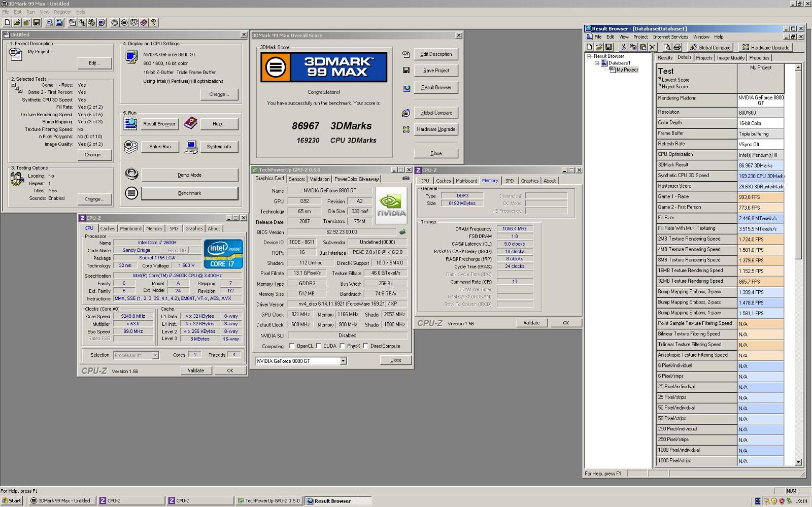
Task: Click the Printer icon in Result Browser toolbar
Action: click(676, 47)
